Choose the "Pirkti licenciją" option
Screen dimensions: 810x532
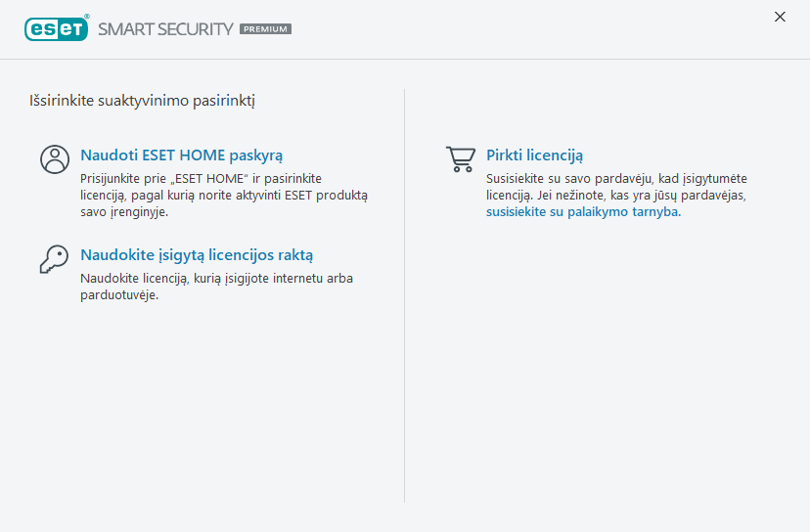pos(534,155)
